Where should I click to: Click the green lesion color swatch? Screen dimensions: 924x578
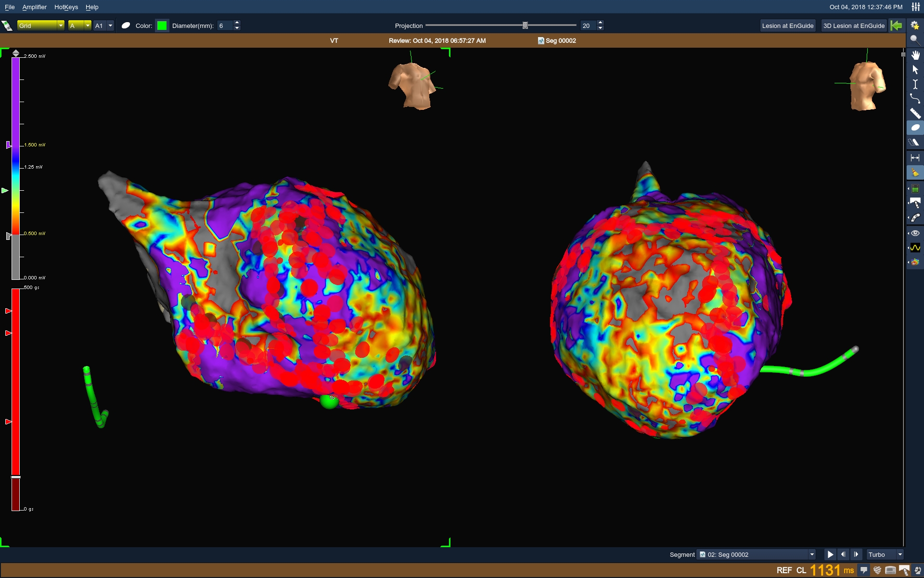tap(162, 26)
